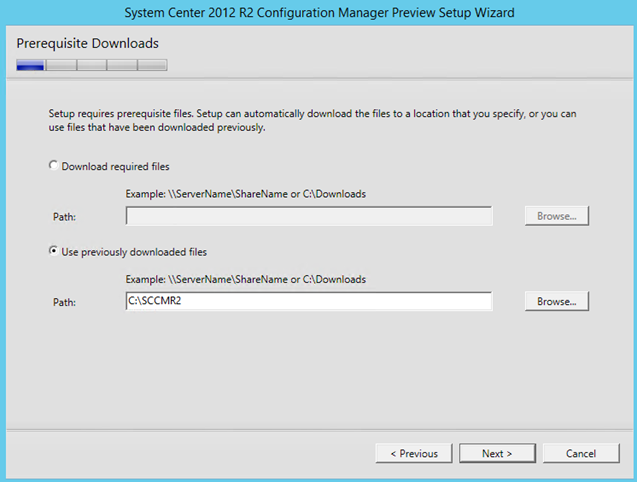637x482 pixels.
Task: Click the filled blue first progress segment
Action: point(30,65)
